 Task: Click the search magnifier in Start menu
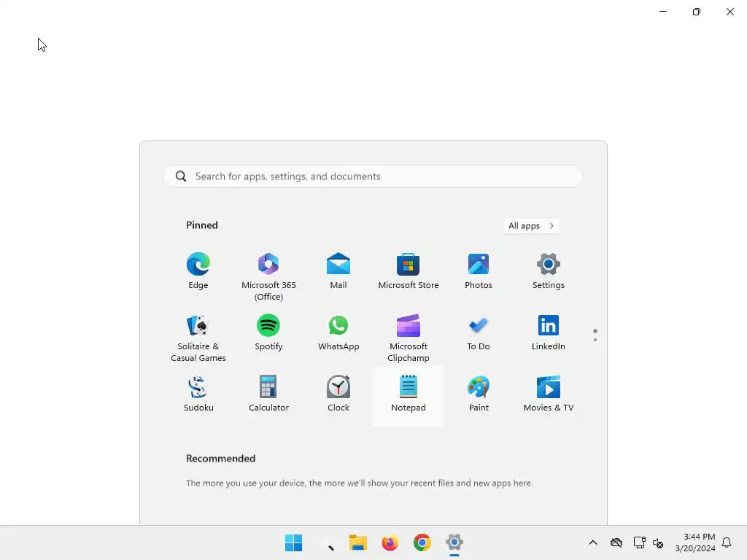pyautogui.click(x=181, y=176)
